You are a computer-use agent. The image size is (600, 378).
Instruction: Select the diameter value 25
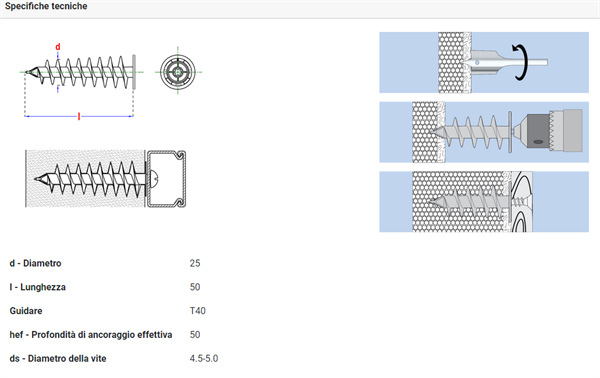pyautogui.click(x=195, y=263)
